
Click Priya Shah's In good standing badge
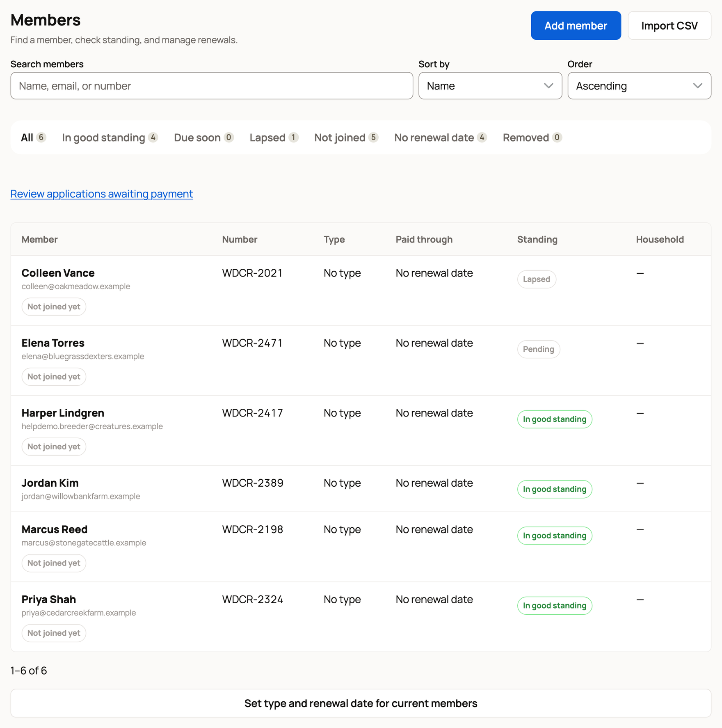click(x=555, y=606)
